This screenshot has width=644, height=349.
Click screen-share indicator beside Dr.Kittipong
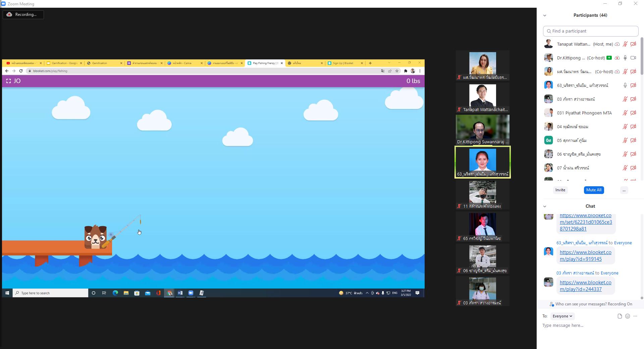(x=609, y=58)
